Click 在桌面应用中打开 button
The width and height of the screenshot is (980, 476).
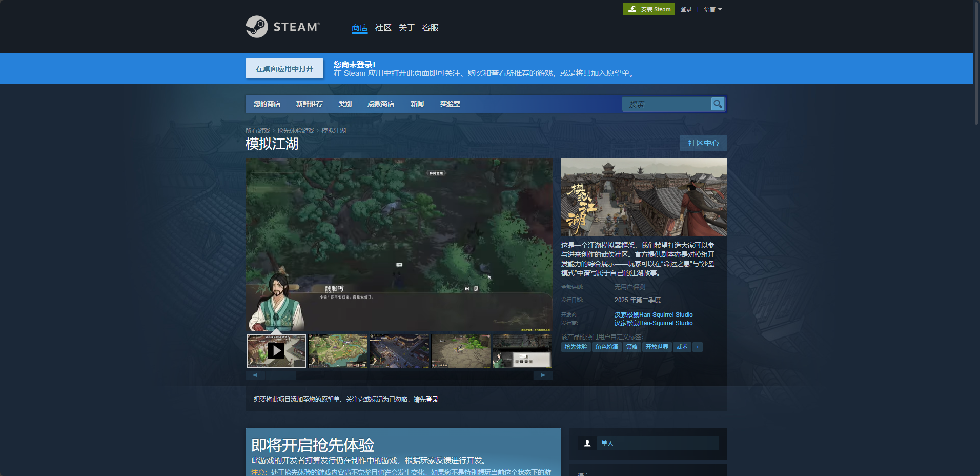click(x=284, y=68)
